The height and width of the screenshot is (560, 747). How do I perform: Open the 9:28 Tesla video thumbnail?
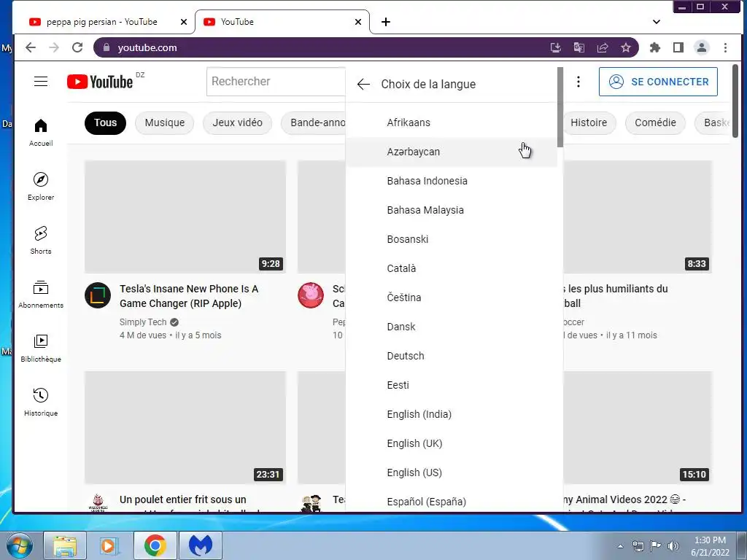pyautogui.click(x=185, y=217)
